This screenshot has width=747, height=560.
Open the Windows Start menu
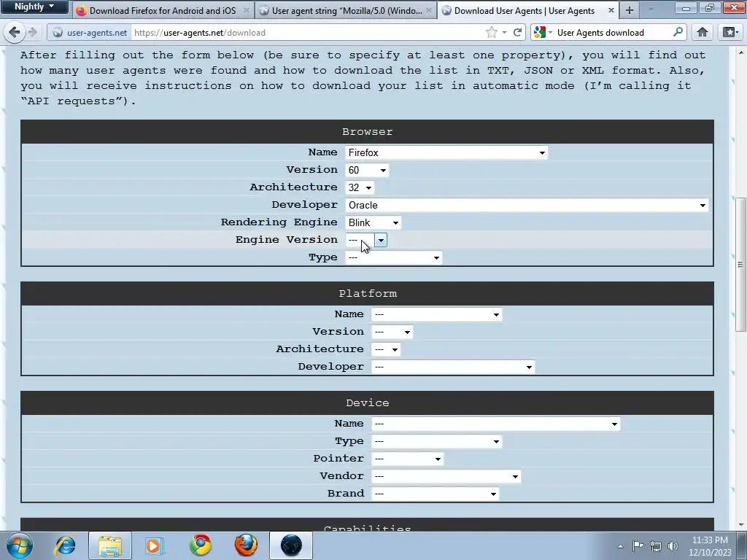[20, 545]
